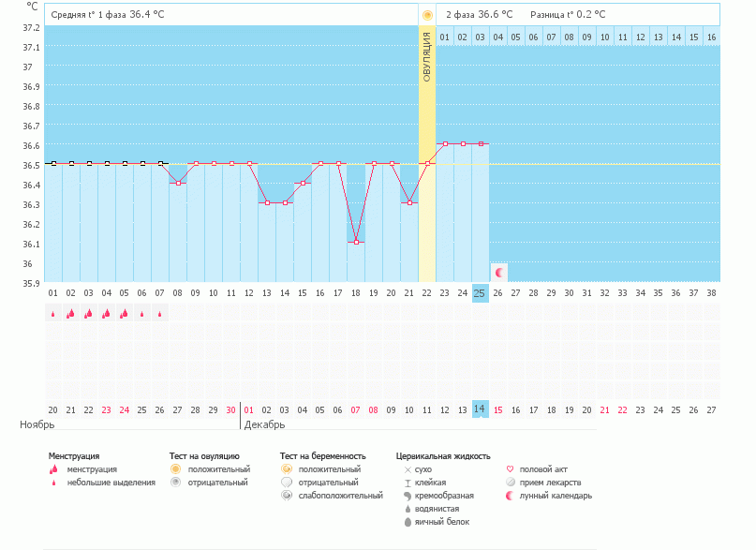Click the pill icon beside 'прием лекарств'

(x=511, y=482)
